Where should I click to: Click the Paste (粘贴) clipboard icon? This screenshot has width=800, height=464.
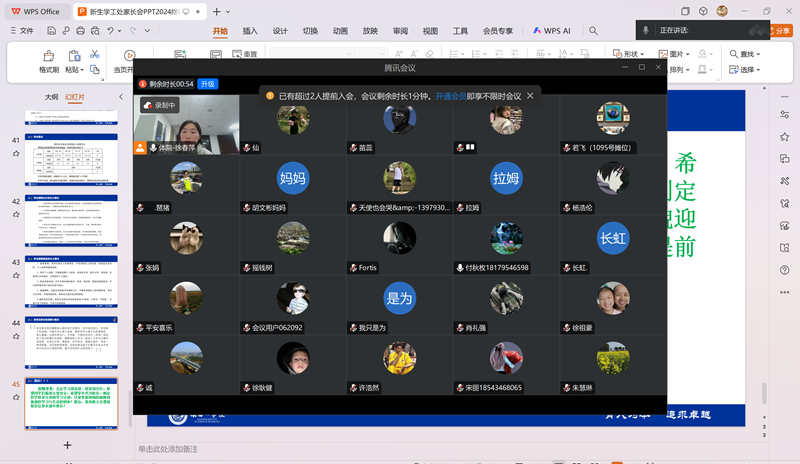[73, 56]
